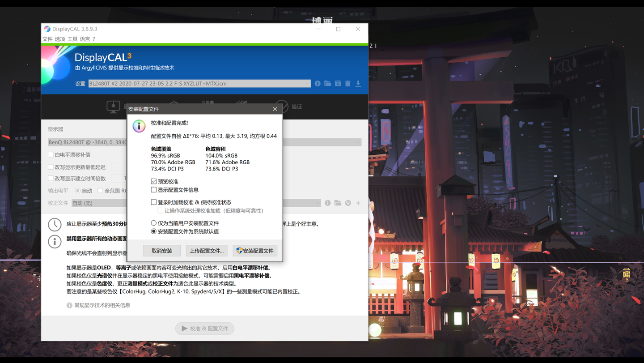
Task: Click the archive box icon in settings row
Action: [338, 84]
